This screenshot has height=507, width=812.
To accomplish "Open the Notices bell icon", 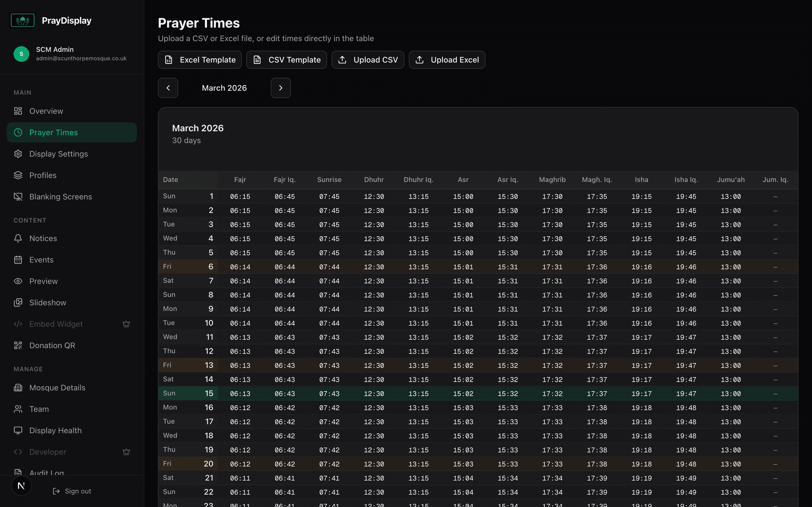I will click(x=18, y=238).
